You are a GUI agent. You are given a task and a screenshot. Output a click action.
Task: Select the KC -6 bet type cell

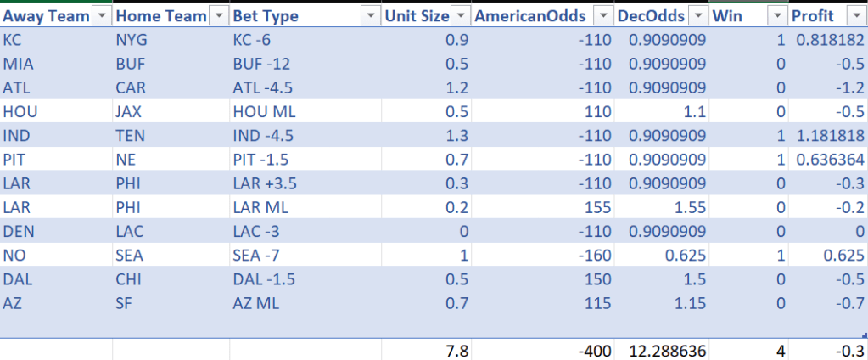click(255, 39)
